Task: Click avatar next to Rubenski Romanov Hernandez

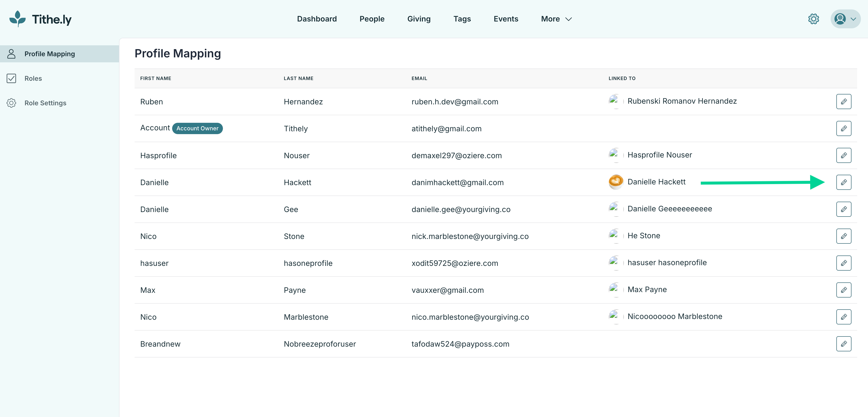Action: 616,101
